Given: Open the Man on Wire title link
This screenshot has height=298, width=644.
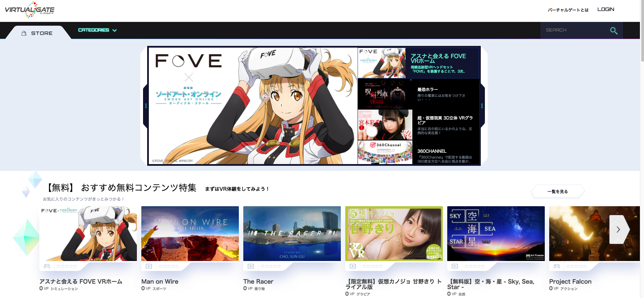Looking at the screenshot, I should [160, 282].
